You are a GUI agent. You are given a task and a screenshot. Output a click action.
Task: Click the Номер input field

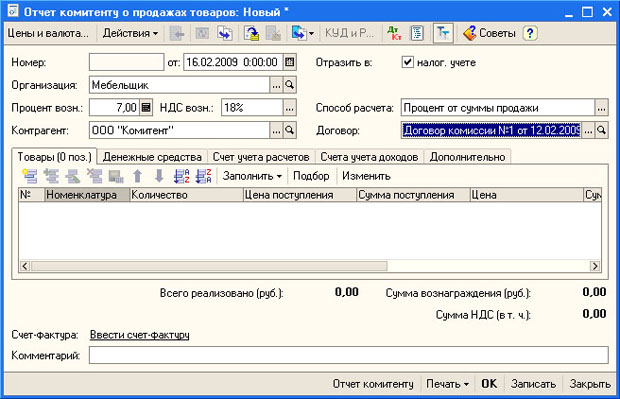coord(127,62)
